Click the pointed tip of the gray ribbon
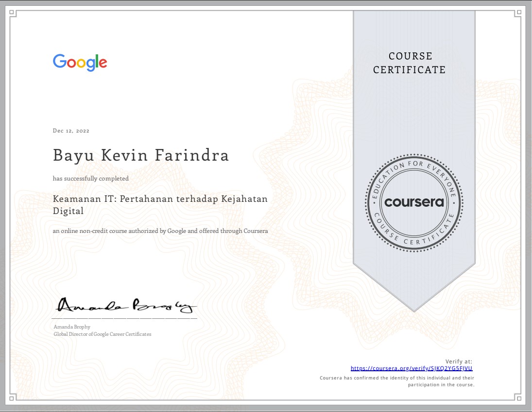Screen dimensions: 532x412 pos(414,309)
